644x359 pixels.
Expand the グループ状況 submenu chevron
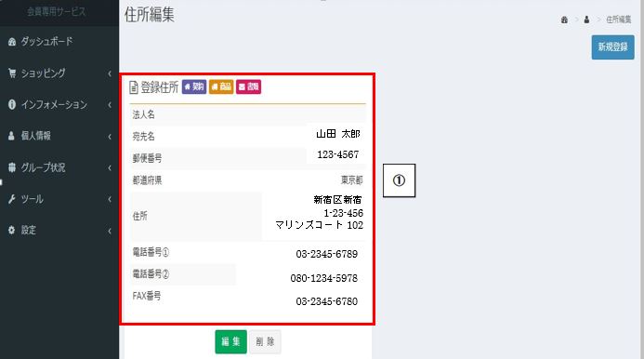[110, 167]
